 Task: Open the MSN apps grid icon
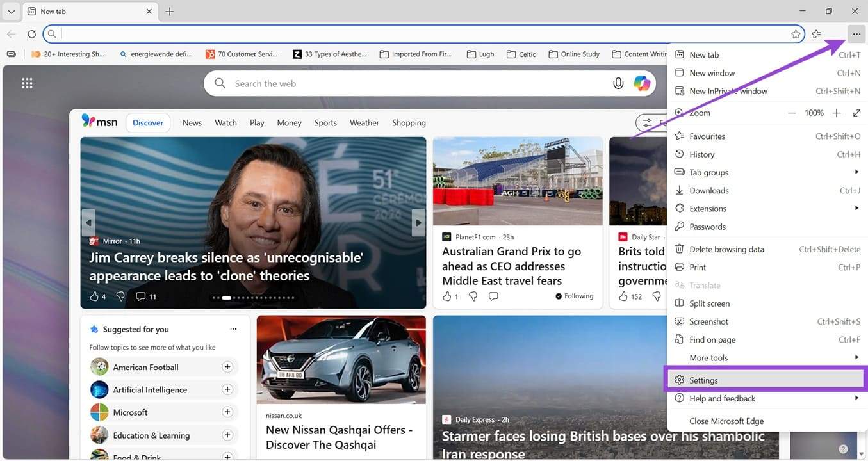coord(27,83)
